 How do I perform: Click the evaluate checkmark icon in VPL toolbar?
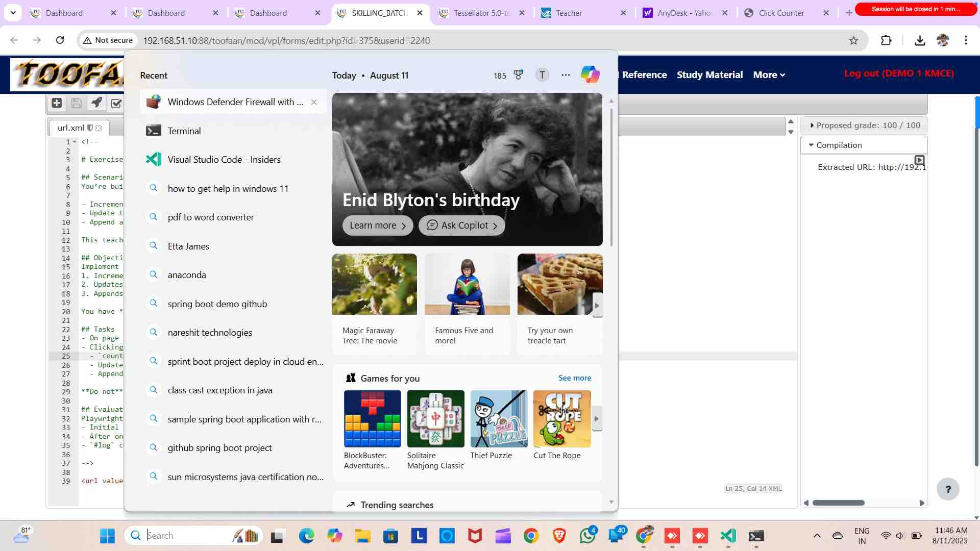[x=116, y=104]
